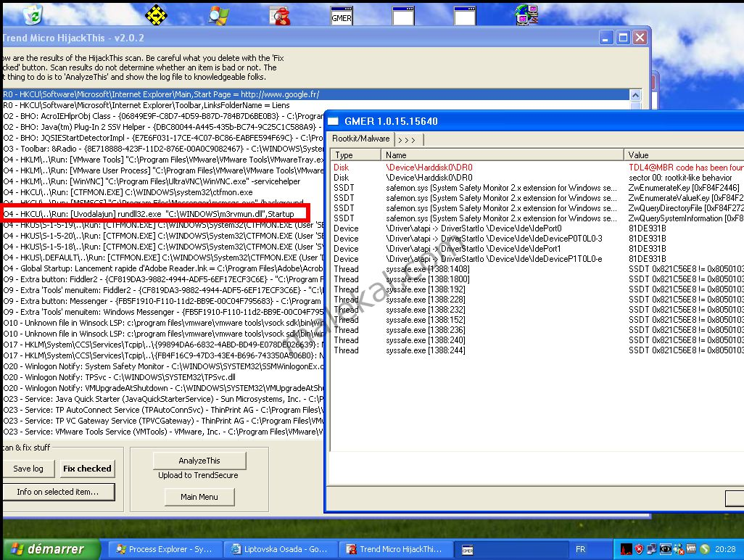Viewport: 744px width, 560px height.
Task: Open the démarrer Start menu
Action: click(51, 549)
